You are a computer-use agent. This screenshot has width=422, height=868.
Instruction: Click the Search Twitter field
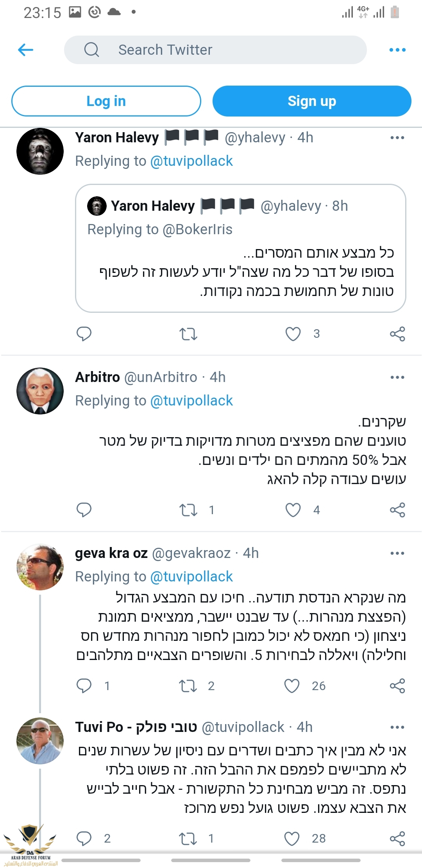pos(215,50)
